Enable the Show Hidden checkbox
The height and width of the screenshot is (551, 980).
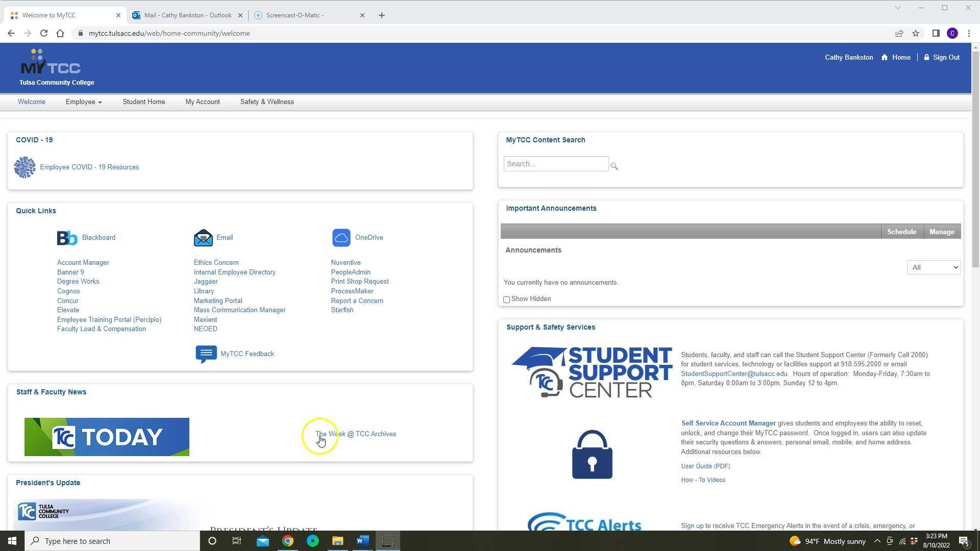(x=506, y=299)
